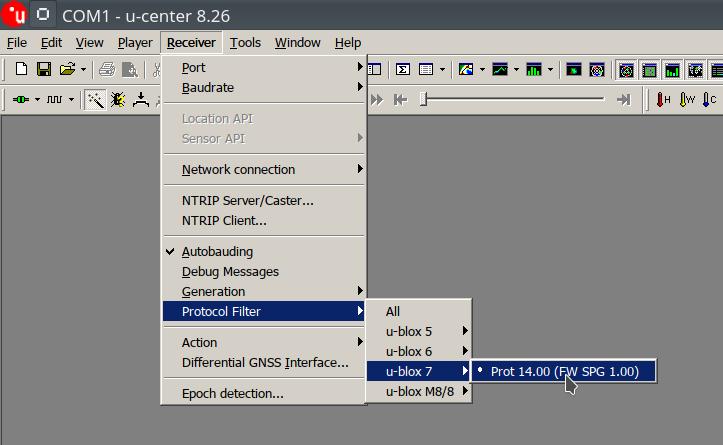Toggle Debug Messages menu option
This screenshot has width=723, height=445.
264,271
